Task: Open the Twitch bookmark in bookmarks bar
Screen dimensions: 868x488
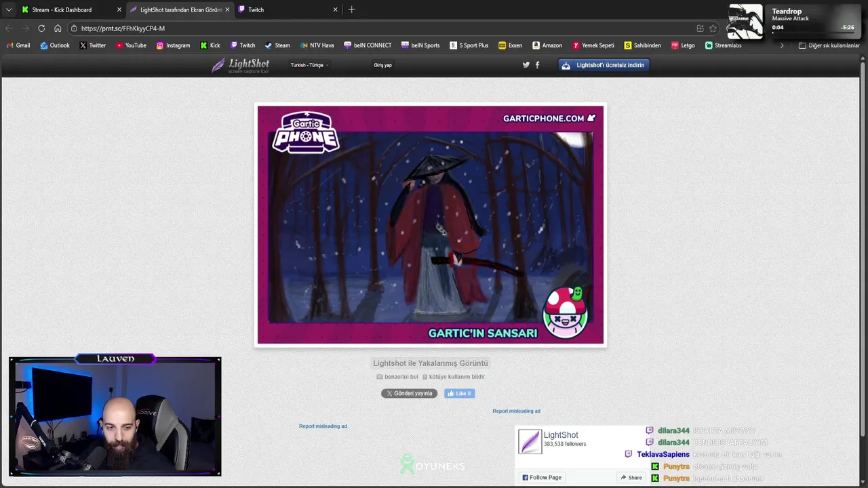Action: (243, 45)
